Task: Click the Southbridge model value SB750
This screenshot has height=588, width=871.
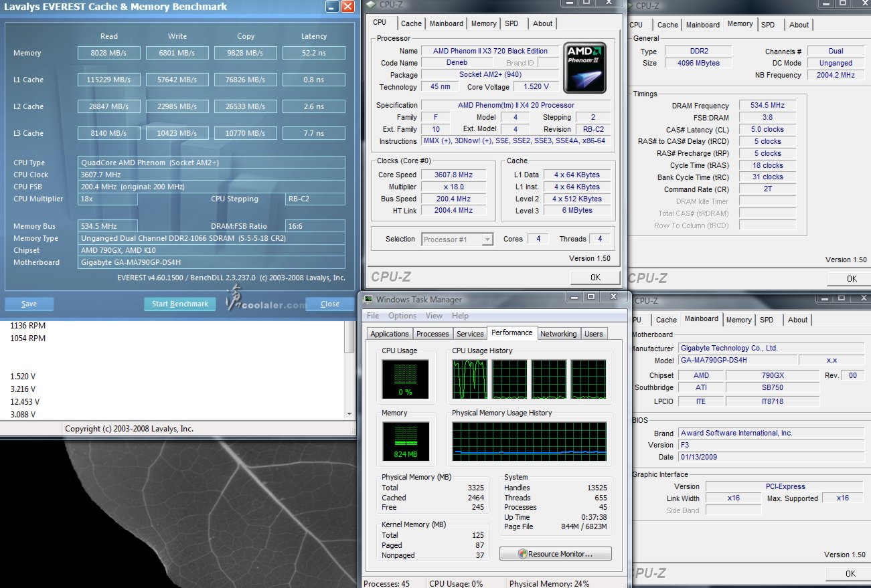Action: click(772, 387)
